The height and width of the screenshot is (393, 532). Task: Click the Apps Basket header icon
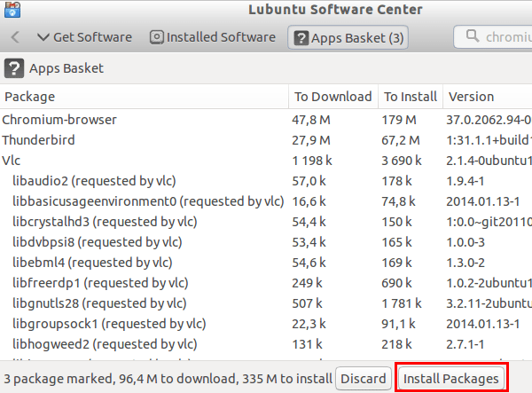coord(14,68)
